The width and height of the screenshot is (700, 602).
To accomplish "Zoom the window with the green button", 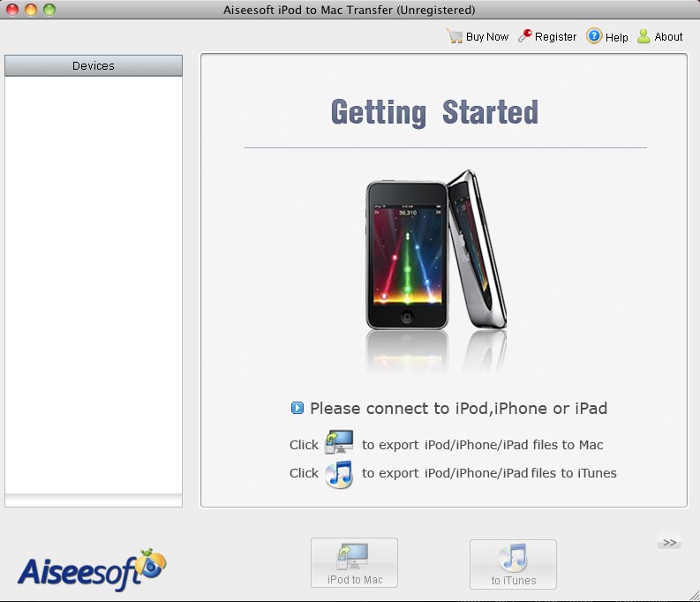I will coord(49,10).
